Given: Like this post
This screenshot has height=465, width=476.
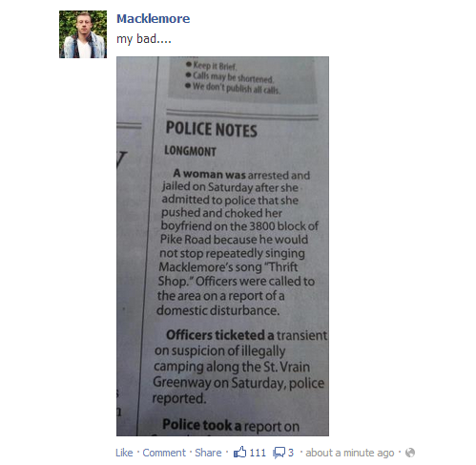Looking at the screenshot, I should tap(124, 453).
